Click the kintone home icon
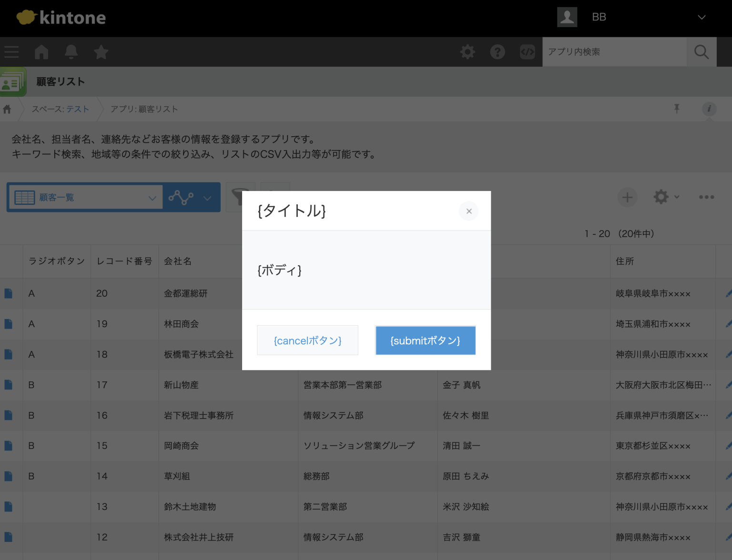732x560 pixels. [41, 52]
